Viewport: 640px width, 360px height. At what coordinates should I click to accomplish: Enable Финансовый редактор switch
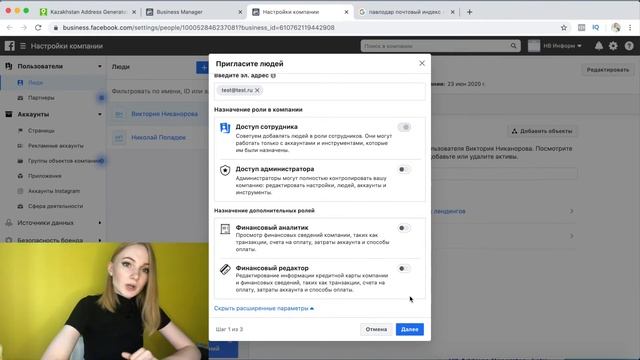404,269
